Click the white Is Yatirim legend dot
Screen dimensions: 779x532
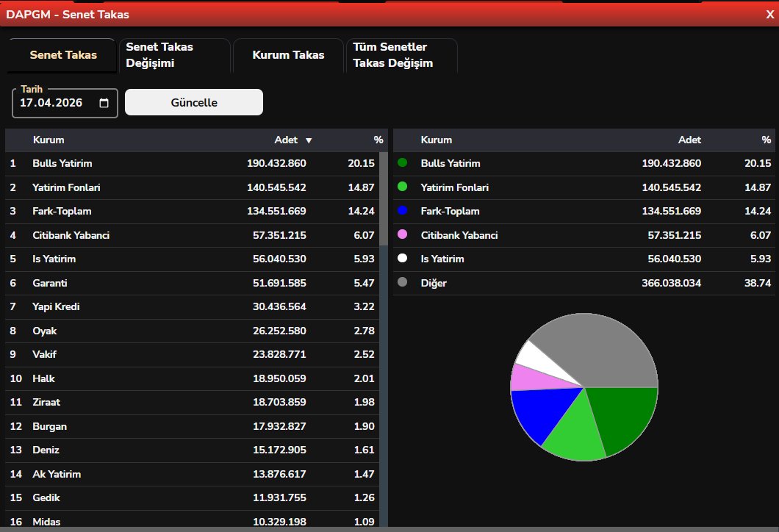[403, 258]
